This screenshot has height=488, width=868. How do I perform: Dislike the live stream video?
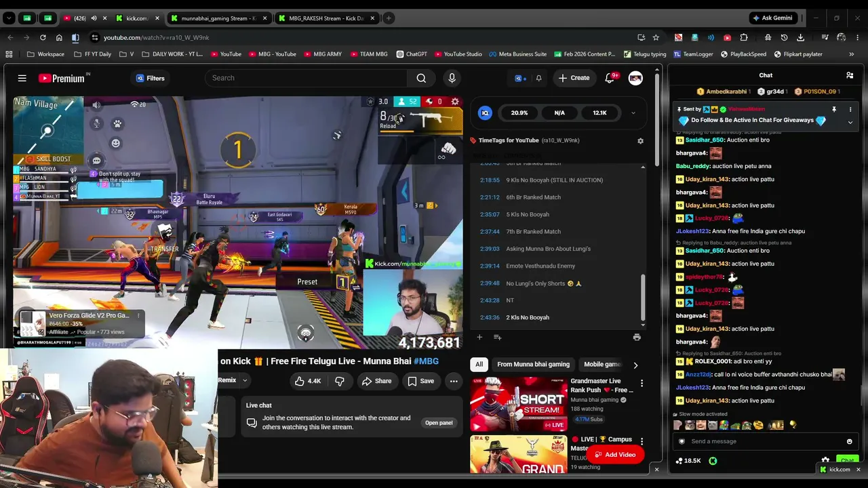click(x=340, y=381)
